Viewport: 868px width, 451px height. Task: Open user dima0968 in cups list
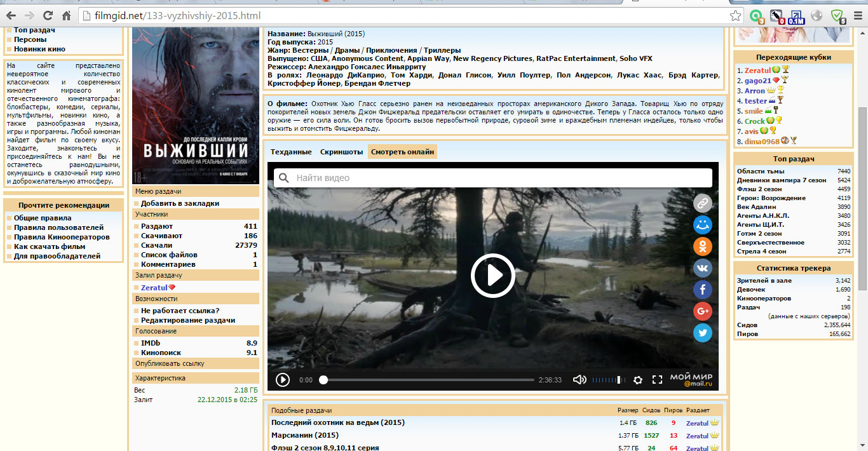point(762,142)
